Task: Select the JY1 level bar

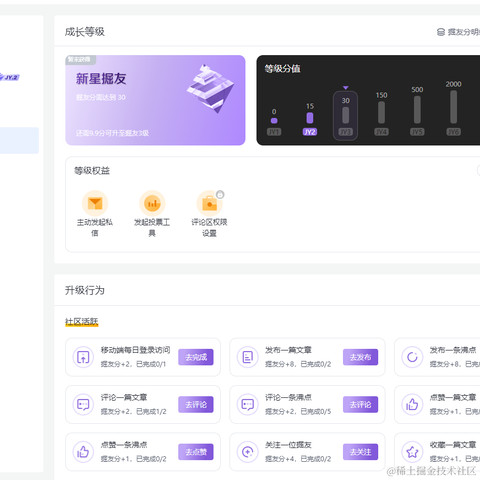Action: click(x=274, y=121)
